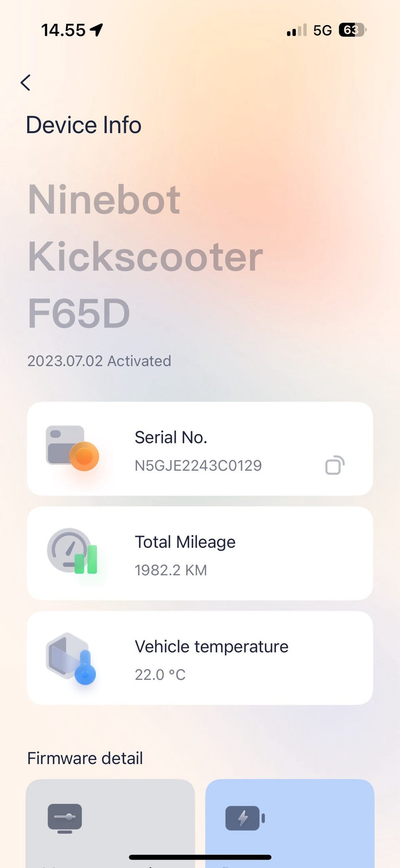
Task: Tap the cellular signal bars
Action: coord(297,30)
